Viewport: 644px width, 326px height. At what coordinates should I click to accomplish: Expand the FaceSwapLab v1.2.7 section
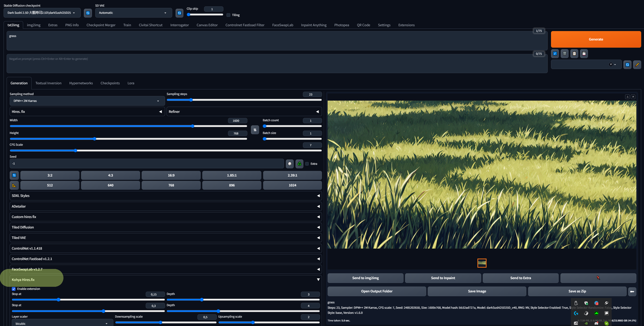click(166, 269)
